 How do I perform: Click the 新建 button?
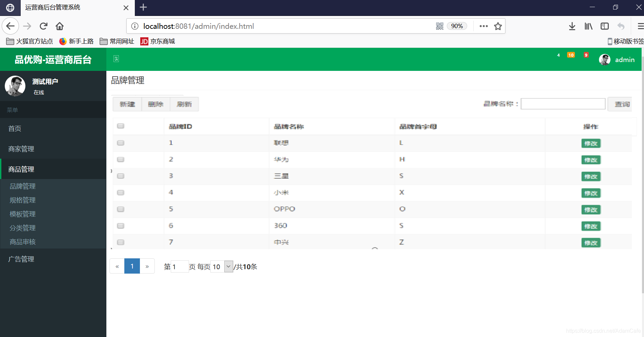[x=127, y=104]
